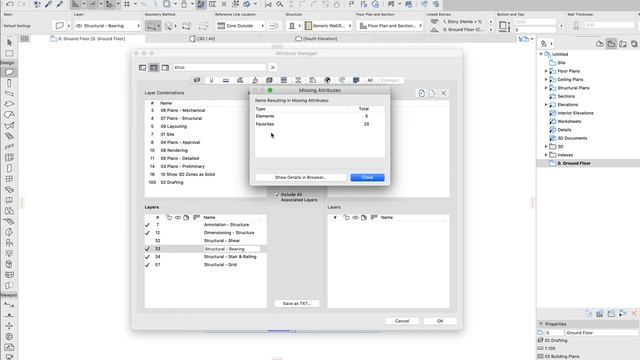Screen dimensions: 640x360
Task: Click Save as TXT button
Action: tap(297, 304)
